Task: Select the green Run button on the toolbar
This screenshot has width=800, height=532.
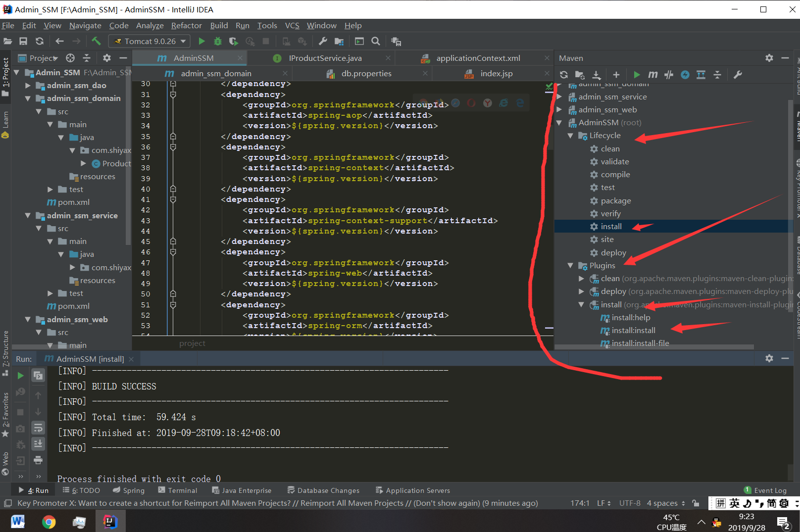Action: click(x=201, y=41)
